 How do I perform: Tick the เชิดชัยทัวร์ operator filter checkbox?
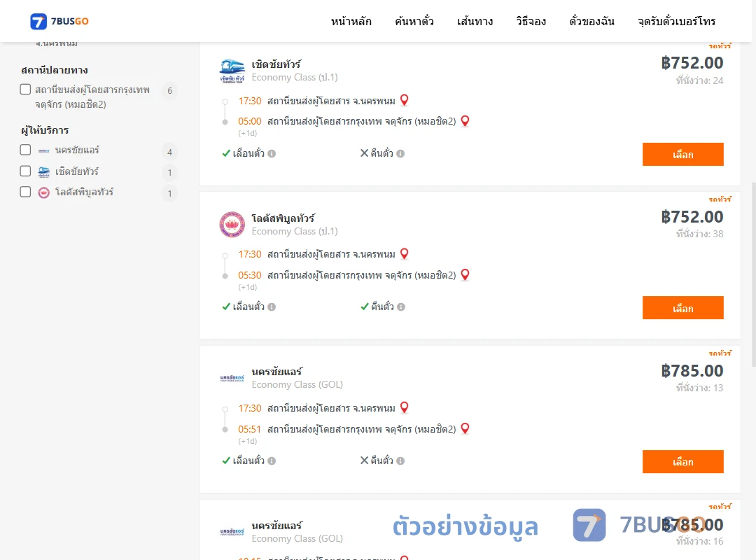(26, 171)
